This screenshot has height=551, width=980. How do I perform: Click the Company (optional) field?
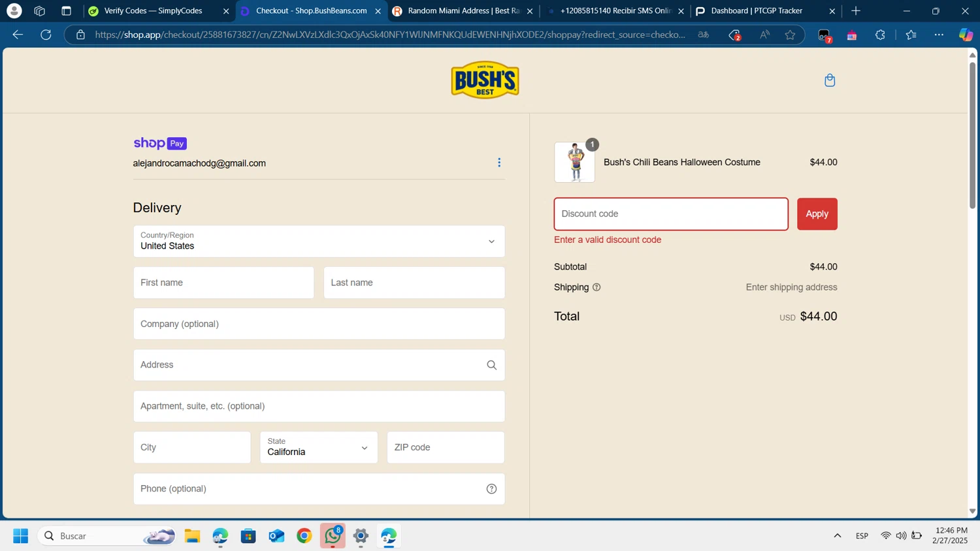(319, 324)
